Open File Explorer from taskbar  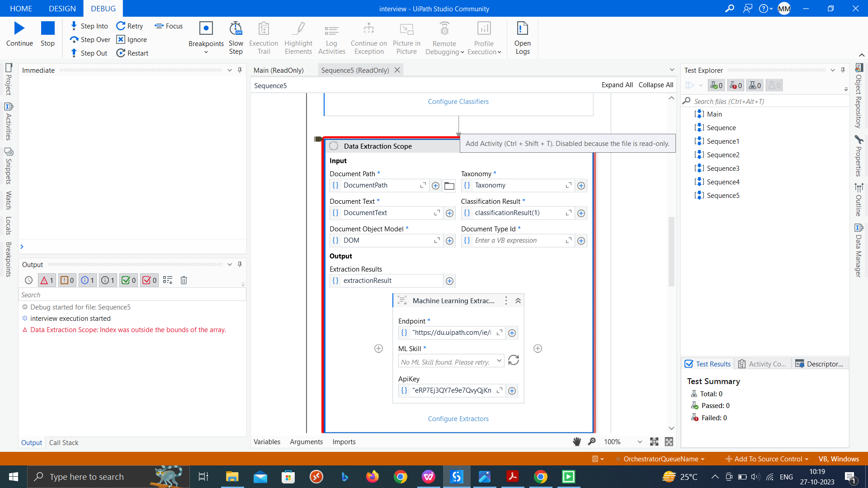coord(232,477)
